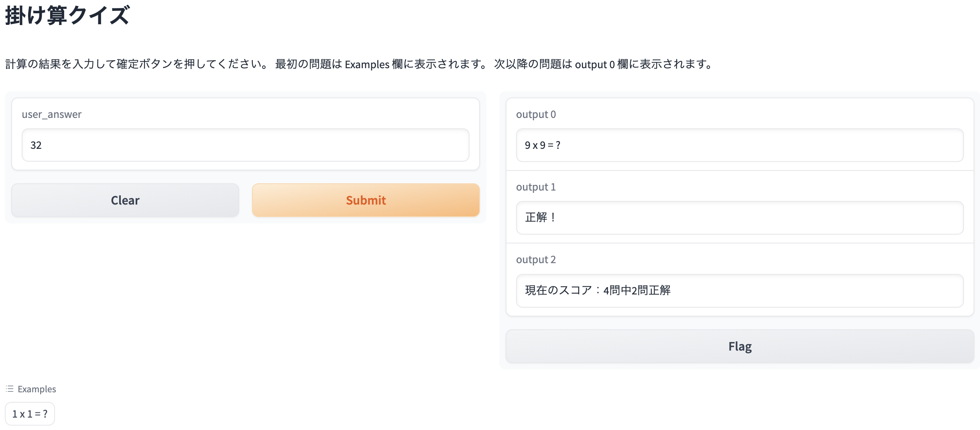Select the "9 x 9 = ?" question text
The image size is (980, 430).
point(543,146)
